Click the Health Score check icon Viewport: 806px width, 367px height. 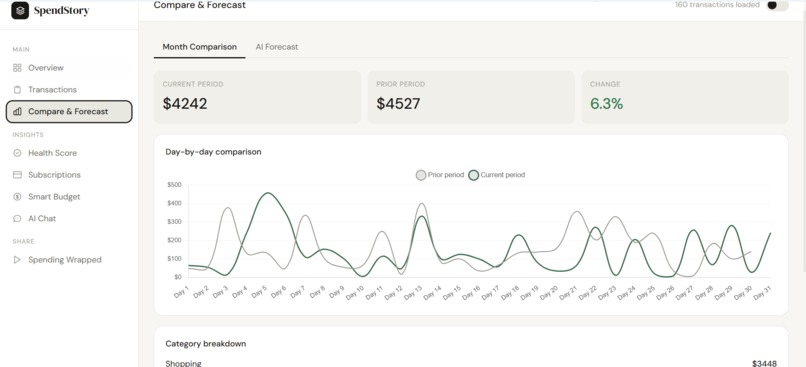(x=17, y=153)
